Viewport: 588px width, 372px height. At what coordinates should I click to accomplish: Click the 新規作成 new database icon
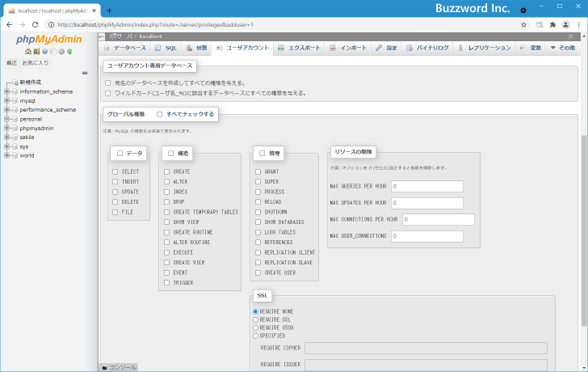pyautogui.click(x=15, y=82)
